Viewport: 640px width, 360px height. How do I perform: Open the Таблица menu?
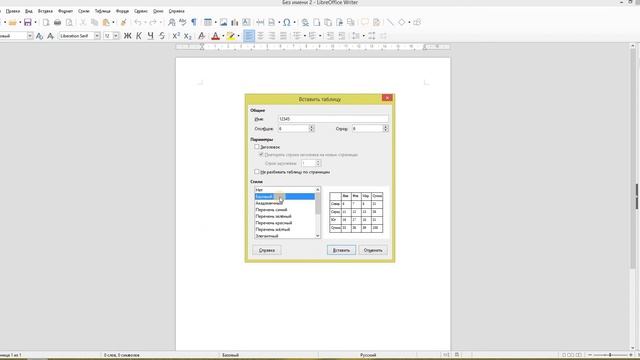click(x=103, y=11)
